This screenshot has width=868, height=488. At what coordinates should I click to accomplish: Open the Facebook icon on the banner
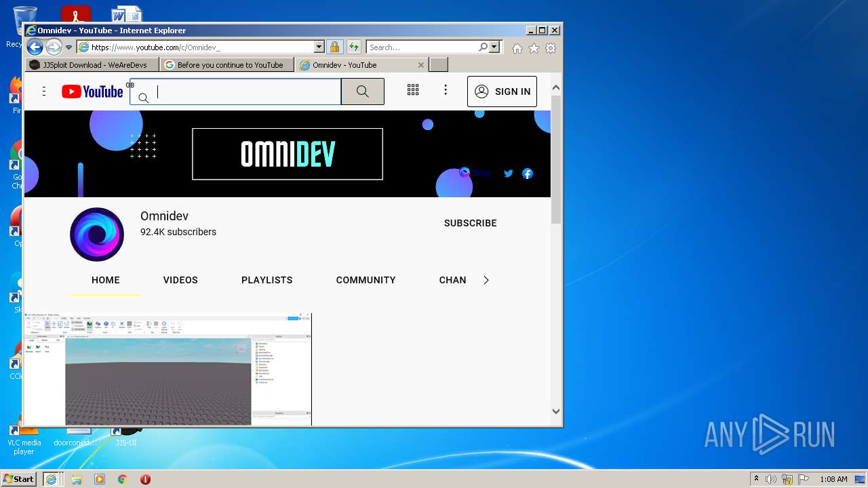(x=528, y=174)
